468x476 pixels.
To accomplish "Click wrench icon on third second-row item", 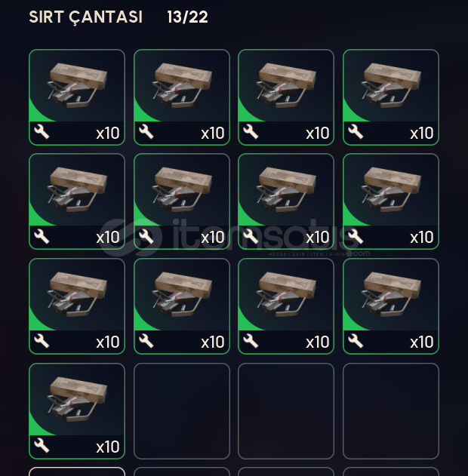I will 251,236.
